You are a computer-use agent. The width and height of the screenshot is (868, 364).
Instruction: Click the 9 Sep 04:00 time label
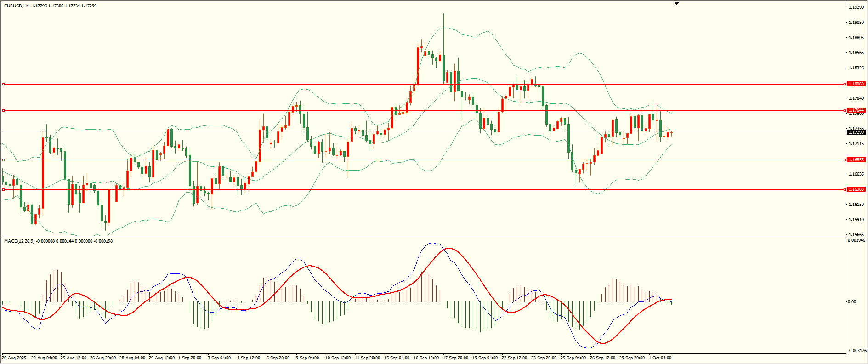pos(307,358)
